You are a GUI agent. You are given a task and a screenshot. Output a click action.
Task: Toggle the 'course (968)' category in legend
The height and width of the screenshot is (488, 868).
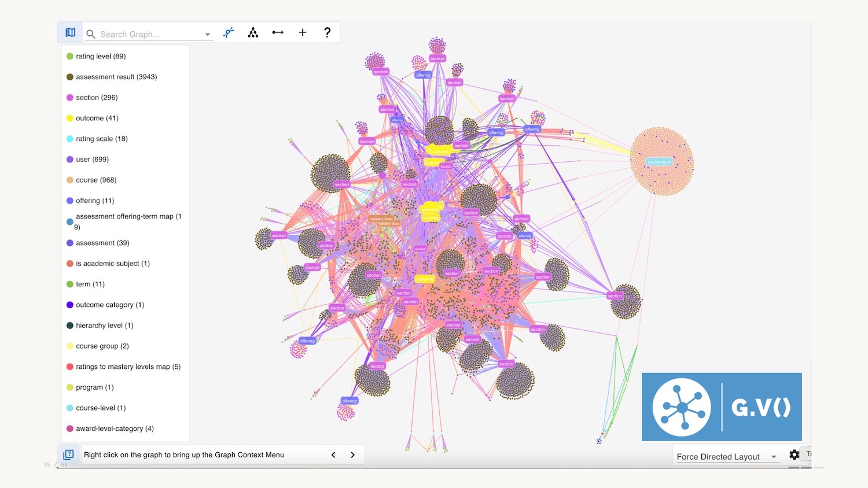tap(96, 180)
